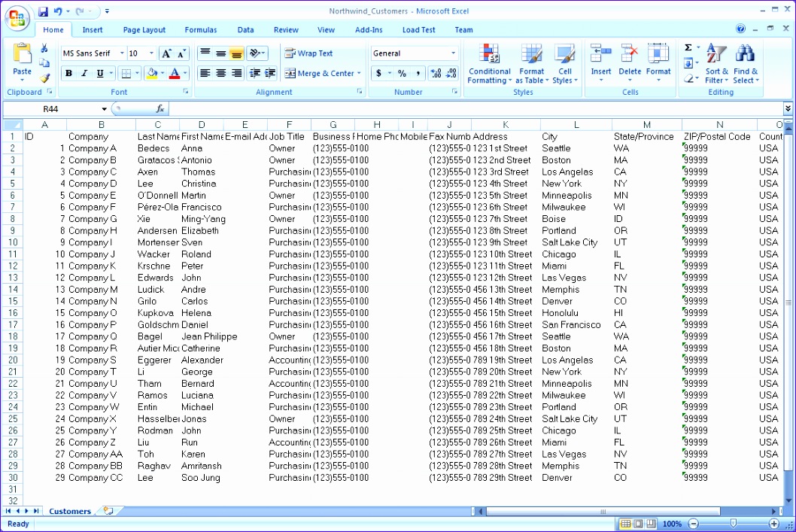Click the Insert Function fx button
The height and width of the screenshot is (532, 796).
[160, 108]
